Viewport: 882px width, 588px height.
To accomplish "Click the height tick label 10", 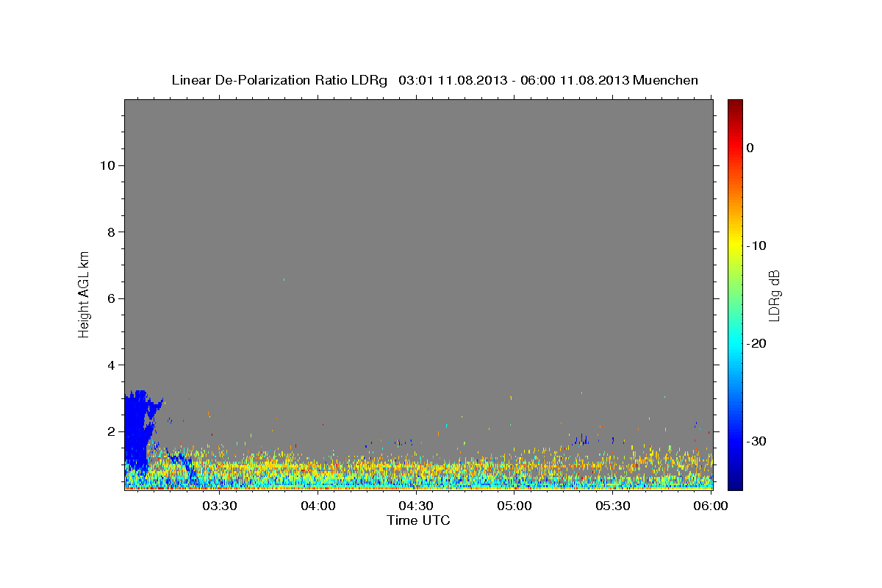I will point(107,165).
